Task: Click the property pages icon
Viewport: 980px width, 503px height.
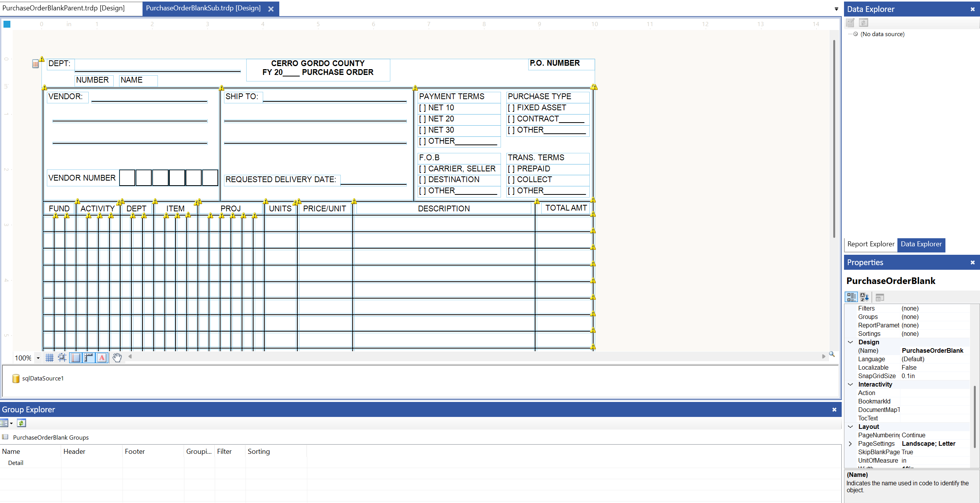Action: pyautogui.click(x=880, y=297)
